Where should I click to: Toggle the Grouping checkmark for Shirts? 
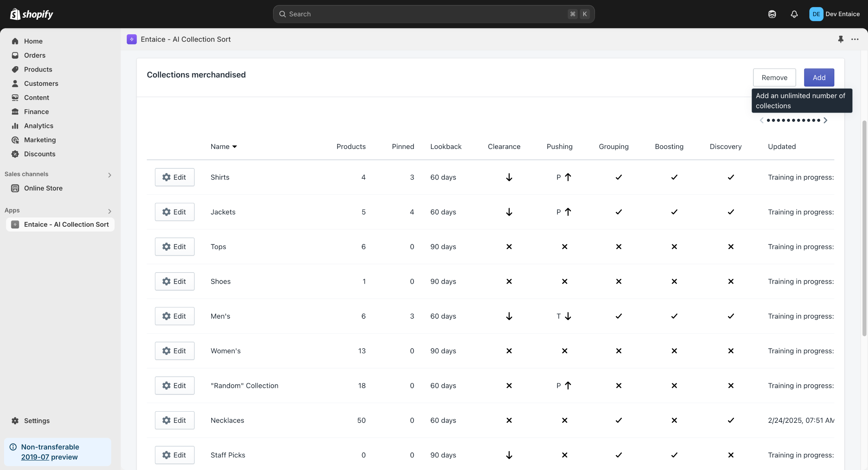618,177
